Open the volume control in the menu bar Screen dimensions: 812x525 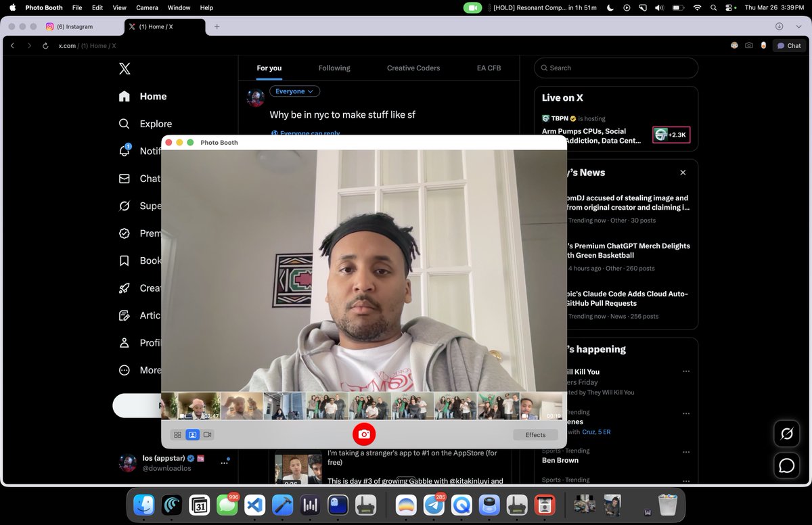[x=660, y=7]
